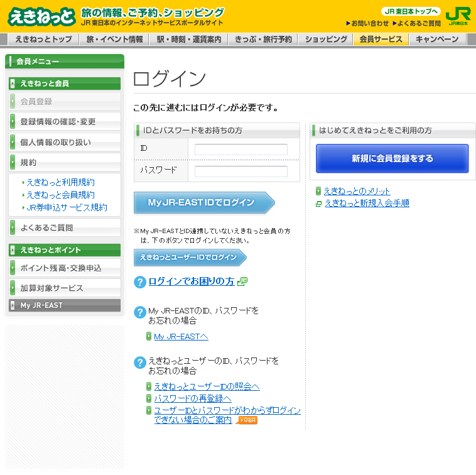
Task: Select 個人情報の取り扱い sidebar item
Action: [x=65, y=142]
